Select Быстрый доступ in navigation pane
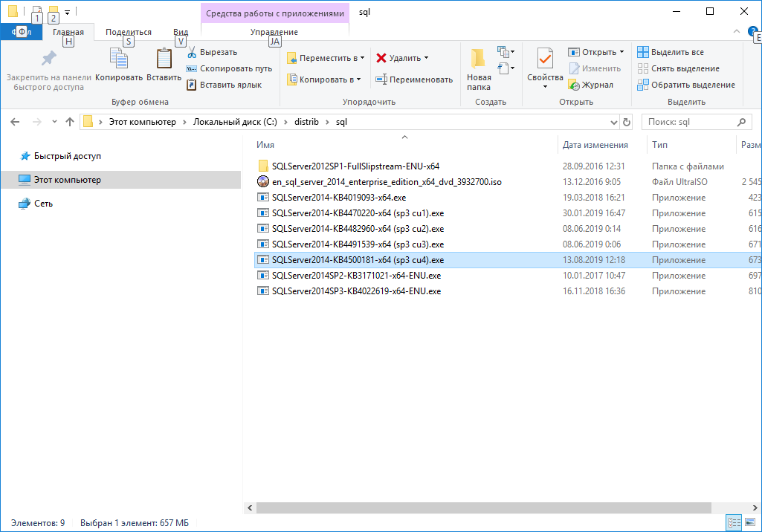762x532 pixels. pyautogui.click(x=67, y=156)
